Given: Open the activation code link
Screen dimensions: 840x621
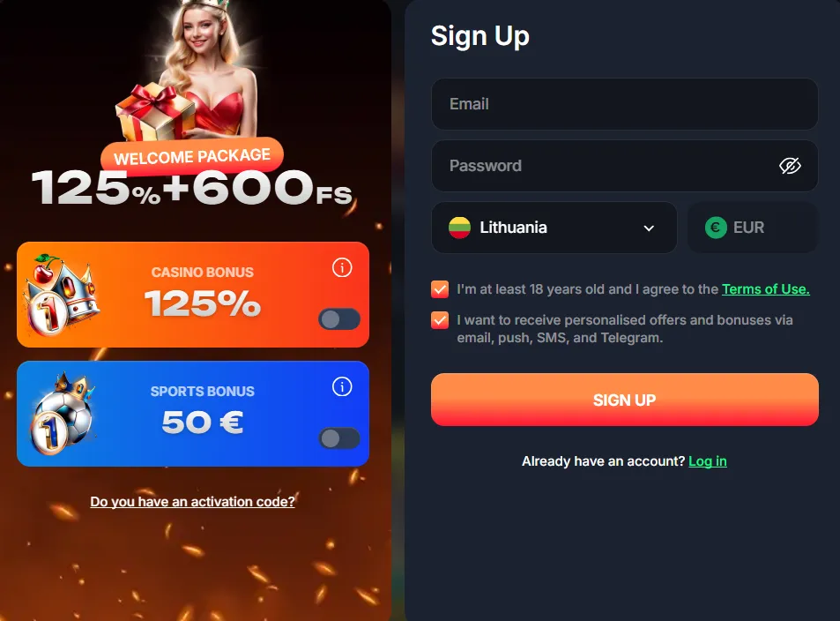Looking at the screenshot, I should 192,501.
